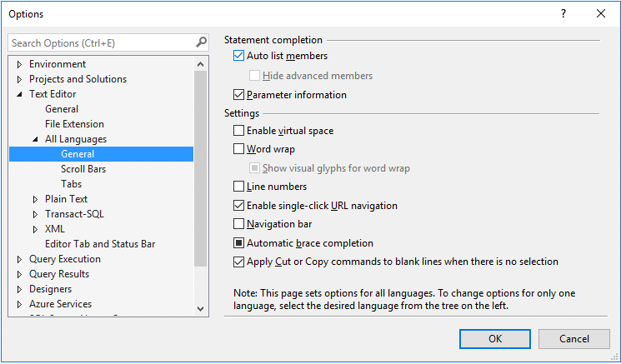Open the Tabs options page

(71, 184)
